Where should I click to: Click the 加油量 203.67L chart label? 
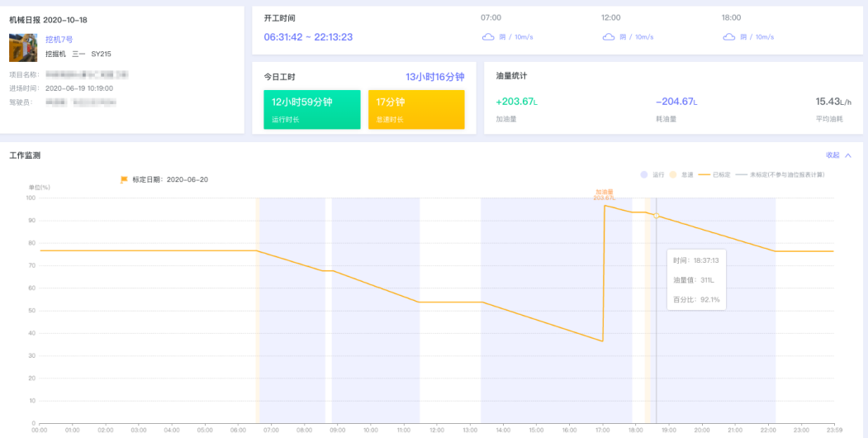[605, 194]
